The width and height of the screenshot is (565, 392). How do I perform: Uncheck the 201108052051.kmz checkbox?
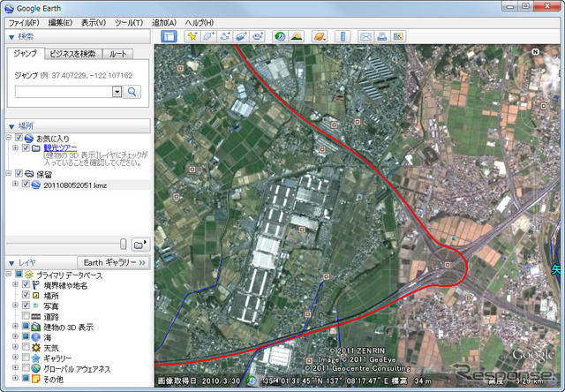coord(26,185)
